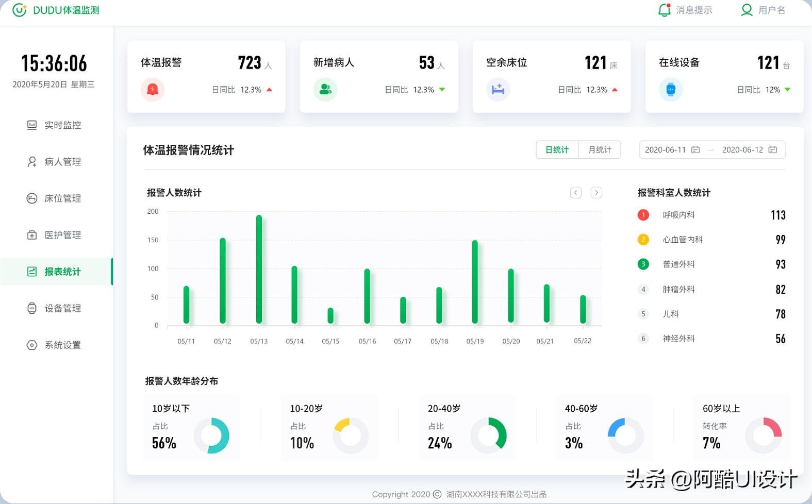Open 实时监控 menu item

(56, 125)
